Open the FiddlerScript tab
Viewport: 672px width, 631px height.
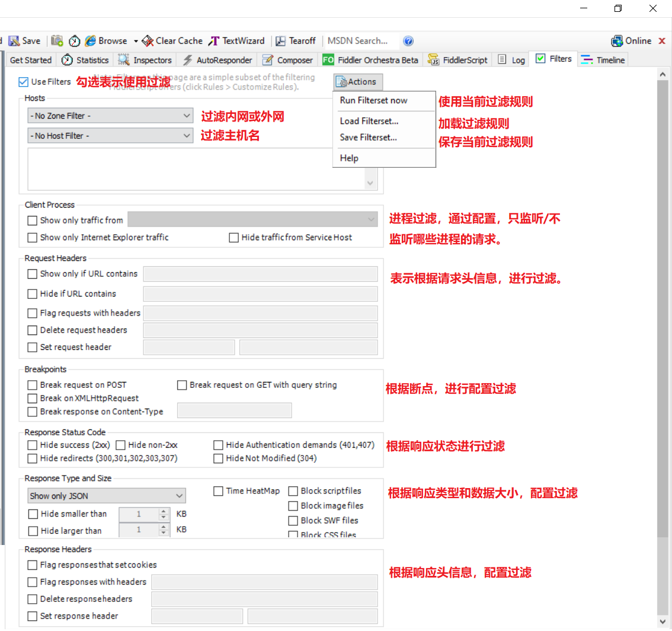coord(457,60)
